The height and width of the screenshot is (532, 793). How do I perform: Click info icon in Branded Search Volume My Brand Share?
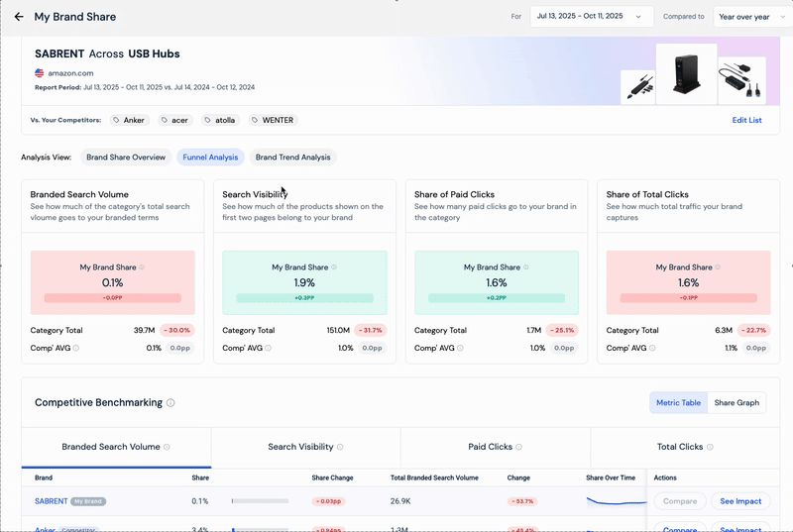142,267
